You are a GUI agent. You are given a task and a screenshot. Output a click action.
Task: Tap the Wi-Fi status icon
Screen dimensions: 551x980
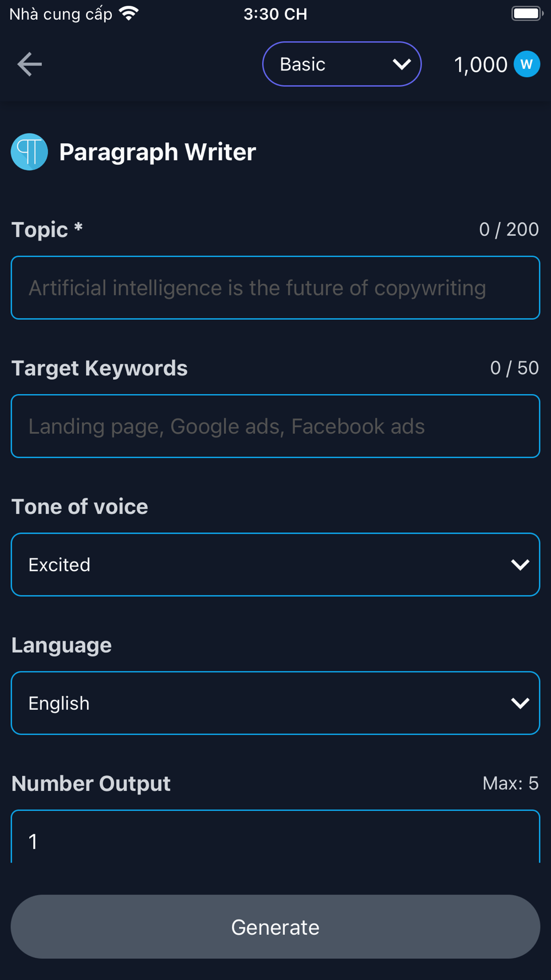coord(129,13)
